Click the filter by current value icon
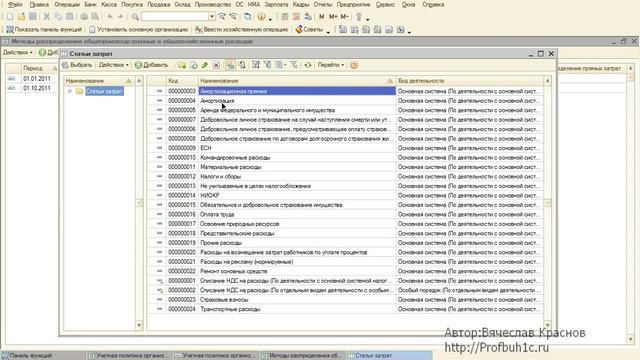The image size is (640, 360). pyautogui.click(x=267, y=65)
